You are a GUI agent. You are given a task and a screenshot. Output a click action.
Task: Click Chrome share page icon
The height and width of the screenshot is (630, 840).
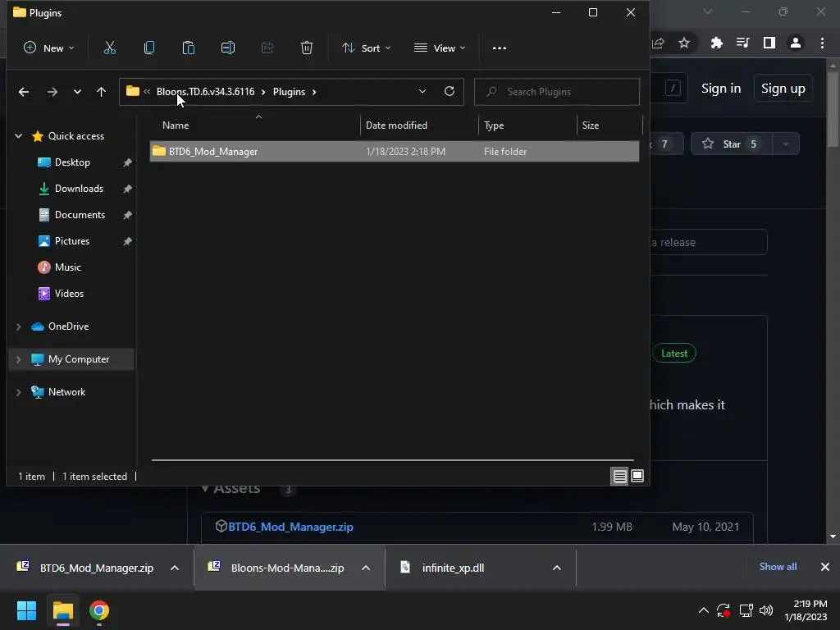[659, 43]
